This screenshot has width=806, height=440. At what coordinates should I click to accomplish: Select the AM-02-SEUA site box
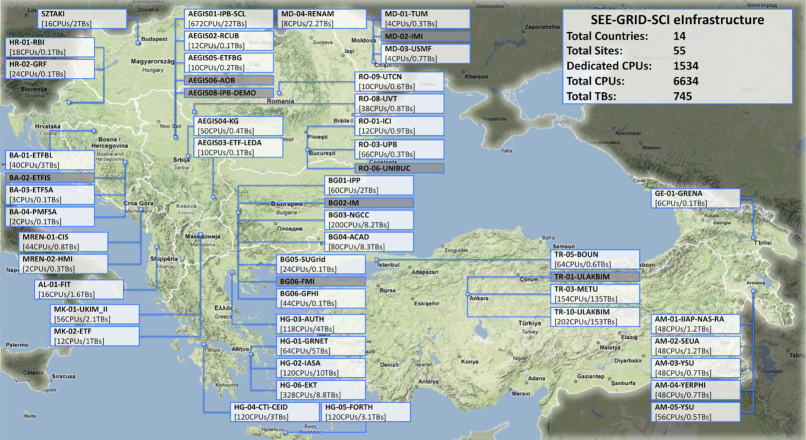click(x=696, y=346)
